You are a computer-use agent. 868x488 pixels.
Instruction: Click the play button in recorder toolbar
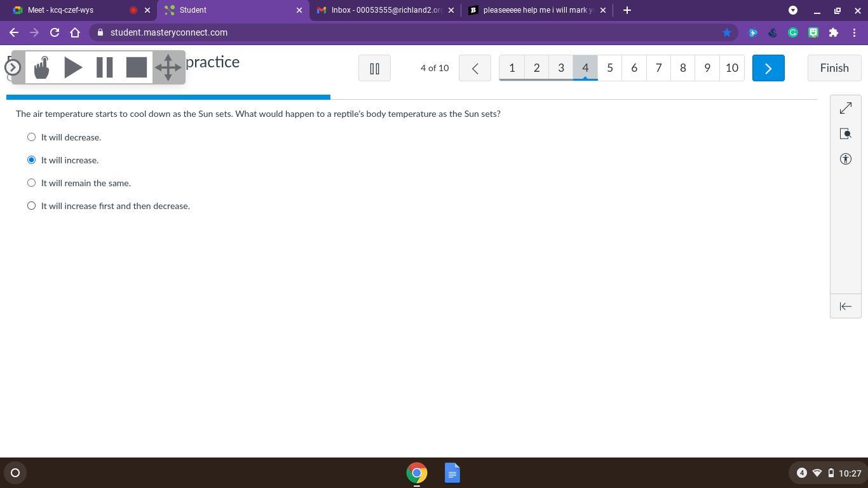pos(73,67)
